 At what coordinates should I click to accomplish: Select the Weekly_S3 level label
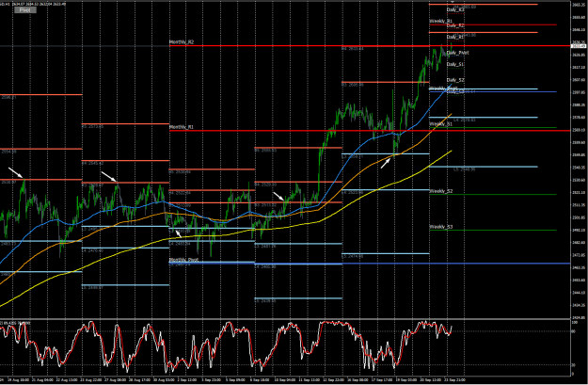(441, 227)
